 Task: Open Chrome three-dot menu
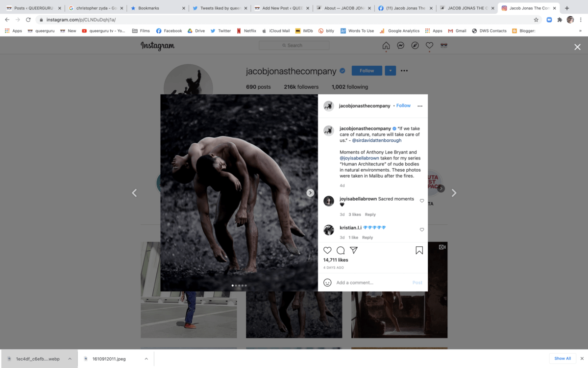tap(581, 20)
